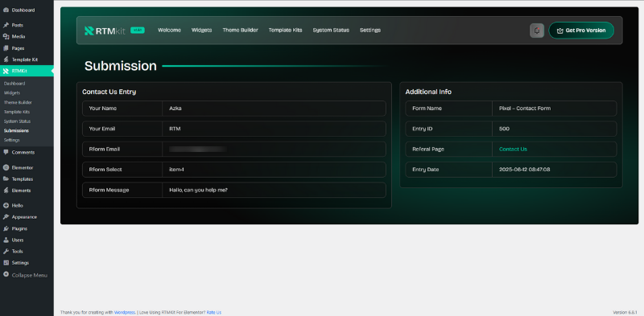This screenshot has width=644, height=316.
Task: Click the Contact Us Entry heading
Action: [x=109, y=92]
